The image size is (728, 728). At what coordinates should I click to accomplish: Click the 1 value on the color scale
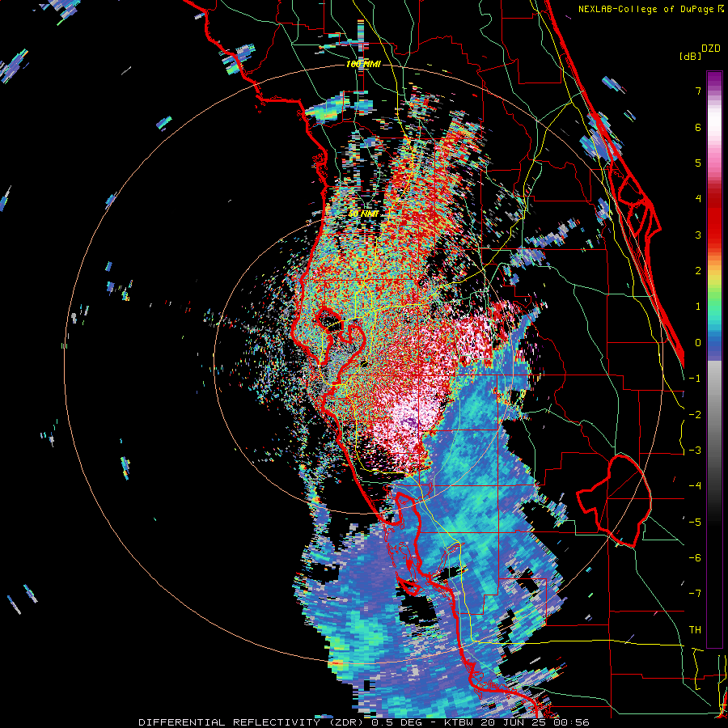(698, 307)
